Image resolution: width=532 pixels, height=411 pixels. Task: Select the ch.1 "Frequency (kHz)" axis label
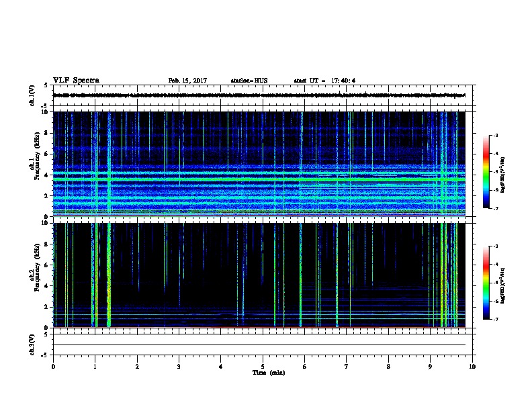38,156
